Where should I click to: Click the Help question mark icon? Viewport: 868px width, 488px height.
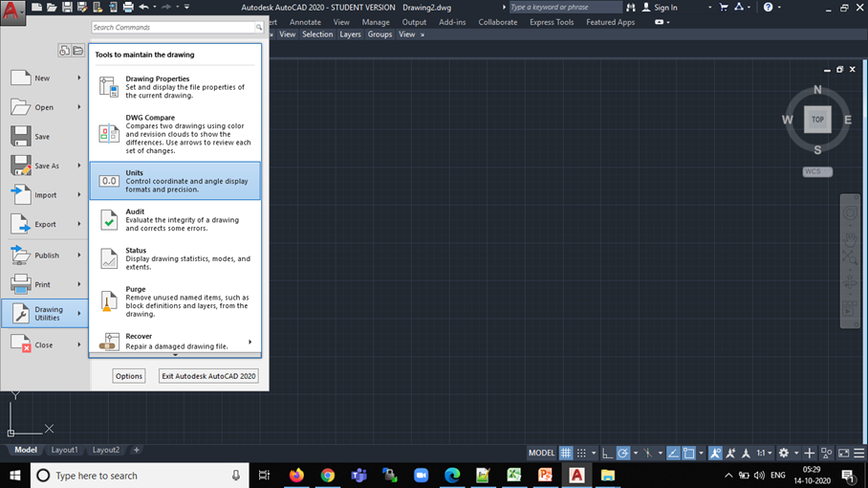[768, 8]
